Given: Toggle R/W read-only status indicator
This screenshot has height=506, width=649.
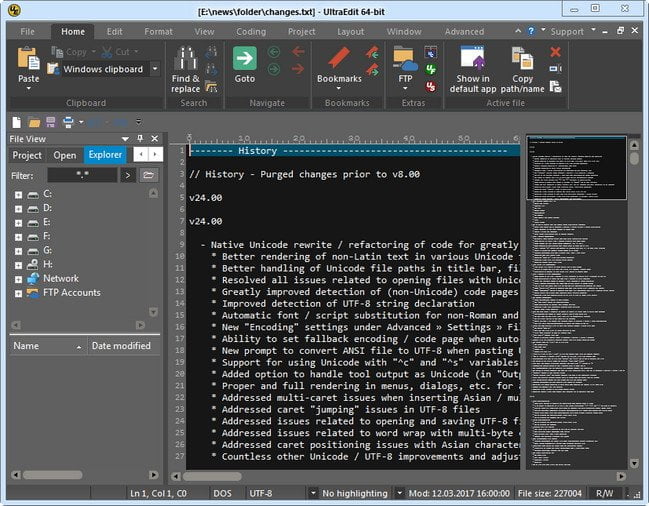Looking at the screenshot, I should 605,493.
